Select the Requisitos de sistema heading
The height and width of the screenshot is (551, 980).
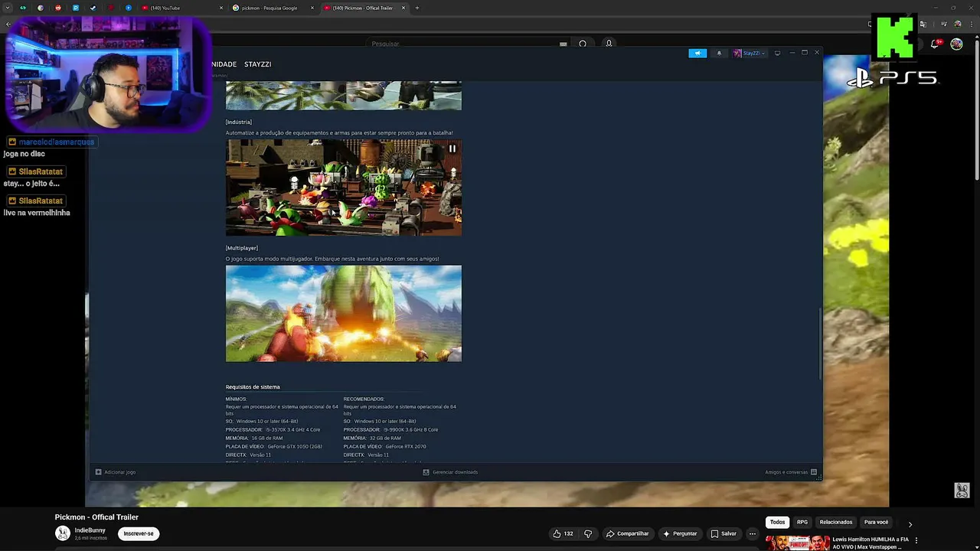(x=253, y=387)
